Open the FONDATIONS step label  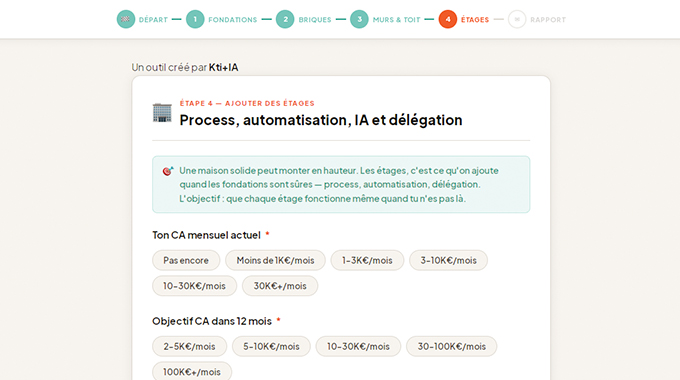coord(232,20)
